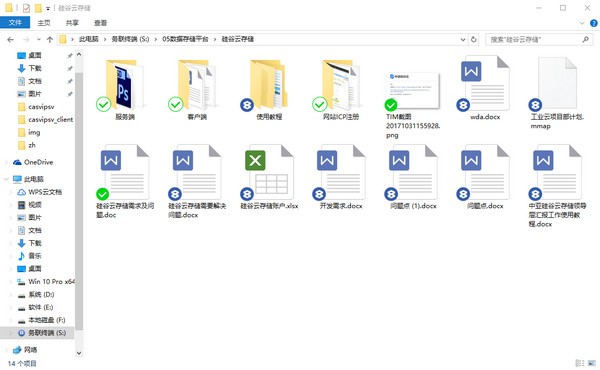Select the TIM截图 png image thumbnail

[x=413, y=91]
